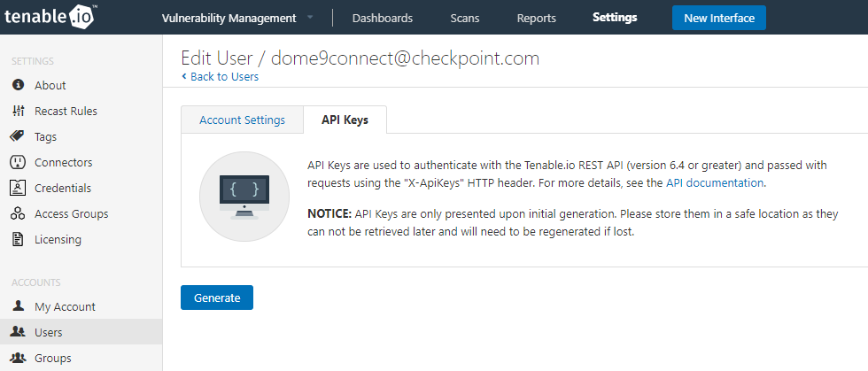Open Settings in the top navigation
Screen dimensions: 868x371
[x=615, y=17]
